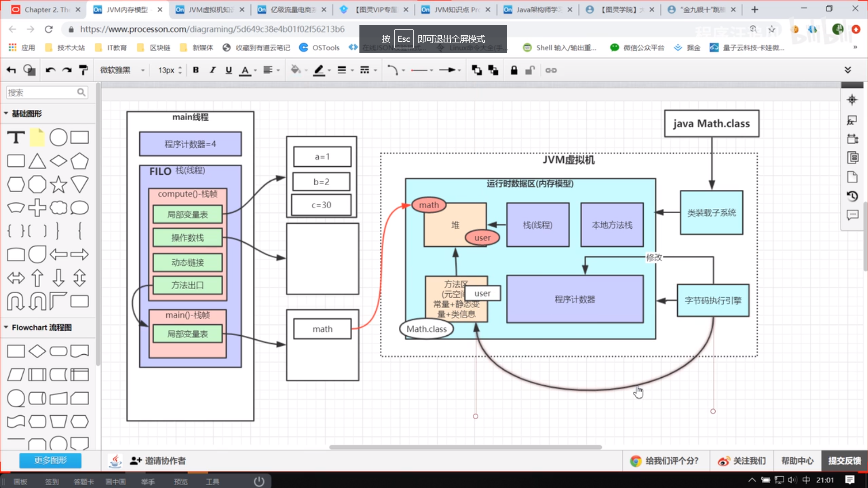Open the page settings icon on right panel
The width and height of the screenshot is (868, 488).
coord(852,177)
